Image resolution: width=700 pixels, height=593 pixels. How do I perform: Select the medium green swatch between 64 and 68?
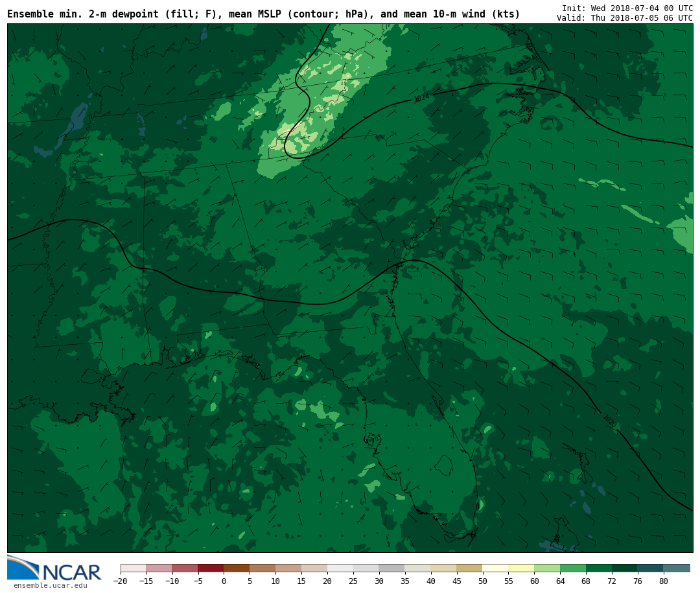click(x=573, y=568)
